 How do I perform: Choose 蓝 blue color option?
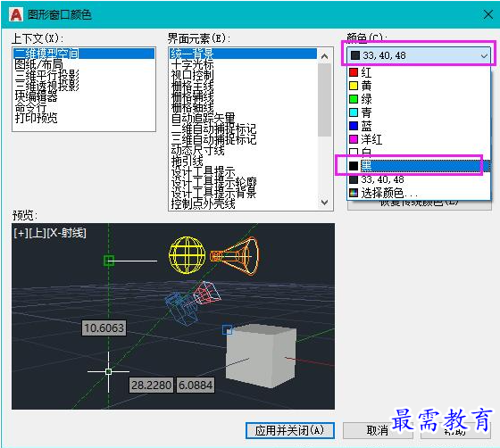coord(419,126)
